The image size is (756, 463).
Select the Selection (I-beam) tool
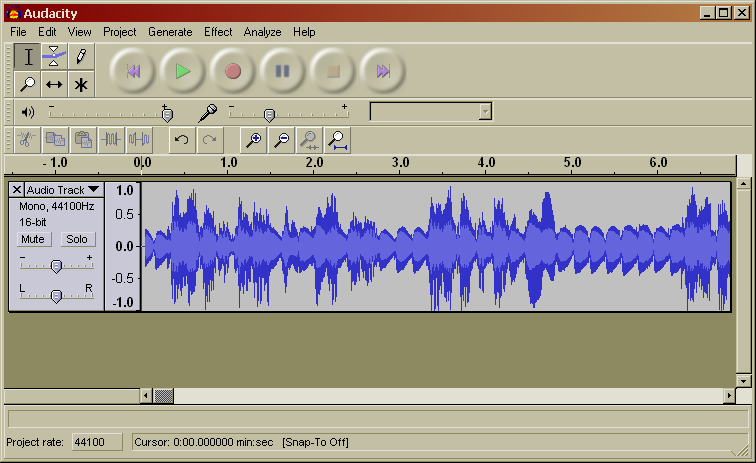click(27, 57)
